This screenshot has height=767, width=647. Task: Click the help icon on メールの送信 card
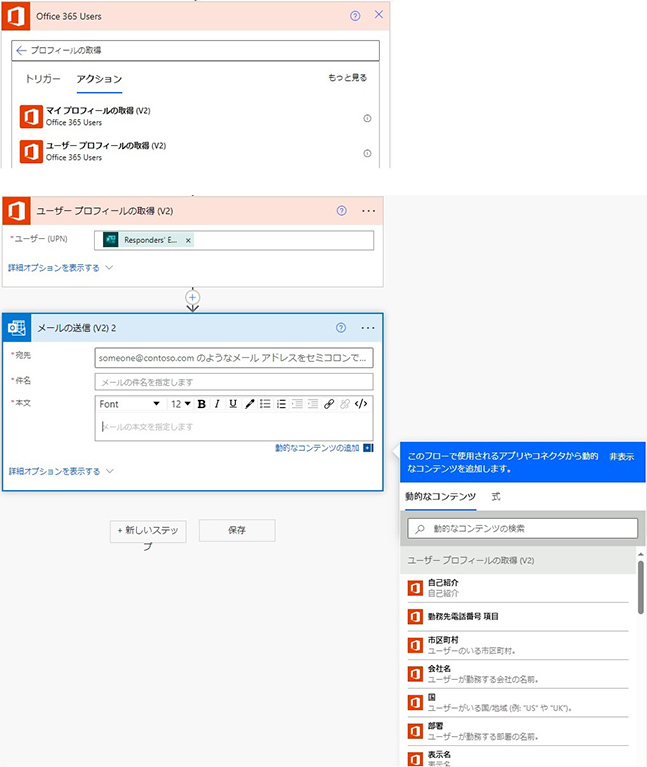click(341, 327)
